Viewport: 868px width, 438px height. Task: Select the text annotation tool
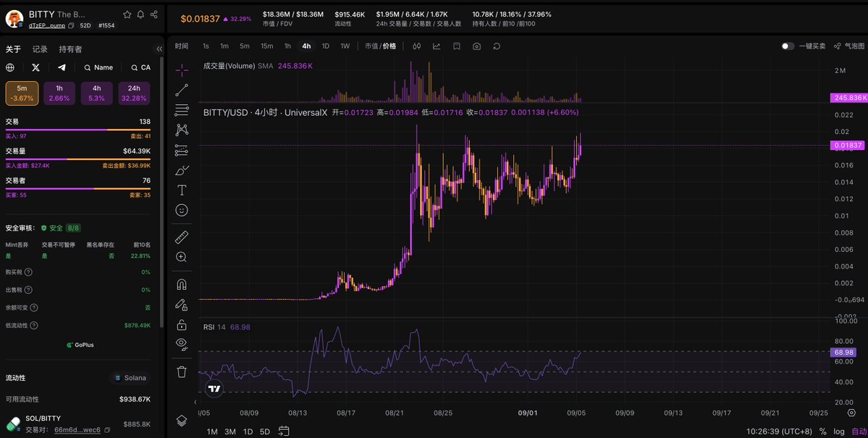point(182,190)
